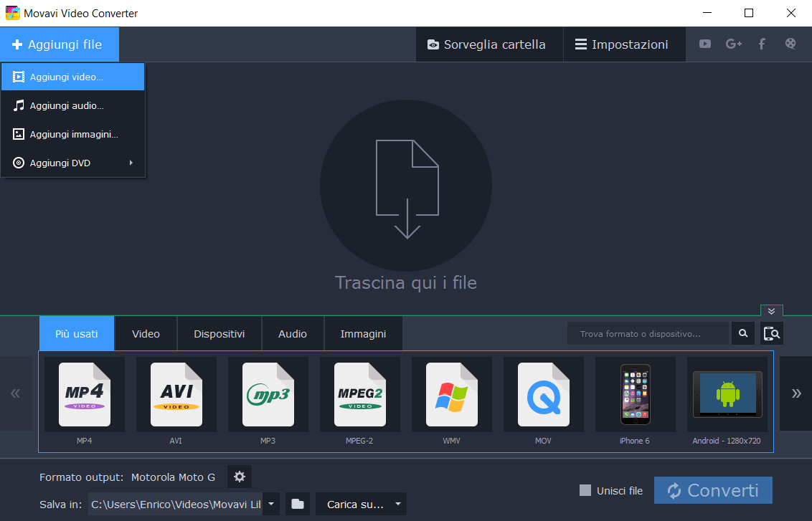This screenshot has height=521, width=812.
Task: Click the search magnifier button
Action: 743,334
